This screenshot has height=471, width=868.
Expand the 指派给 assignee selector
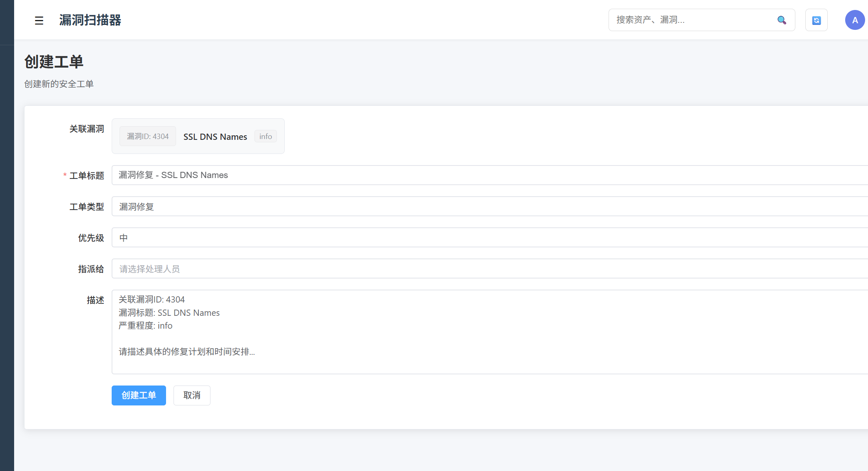click(x=490, y=269)
